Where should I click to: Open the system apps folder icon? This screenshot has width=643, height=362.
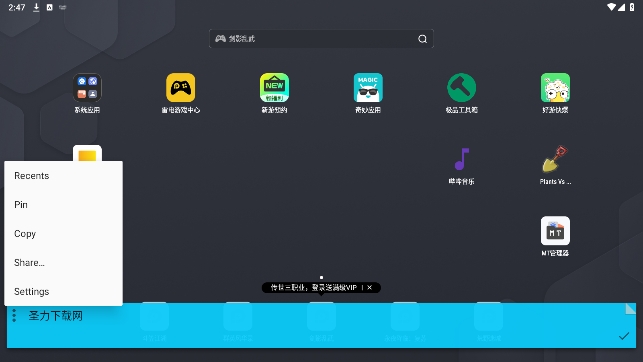pyautogui.click(x=87, y=88)
